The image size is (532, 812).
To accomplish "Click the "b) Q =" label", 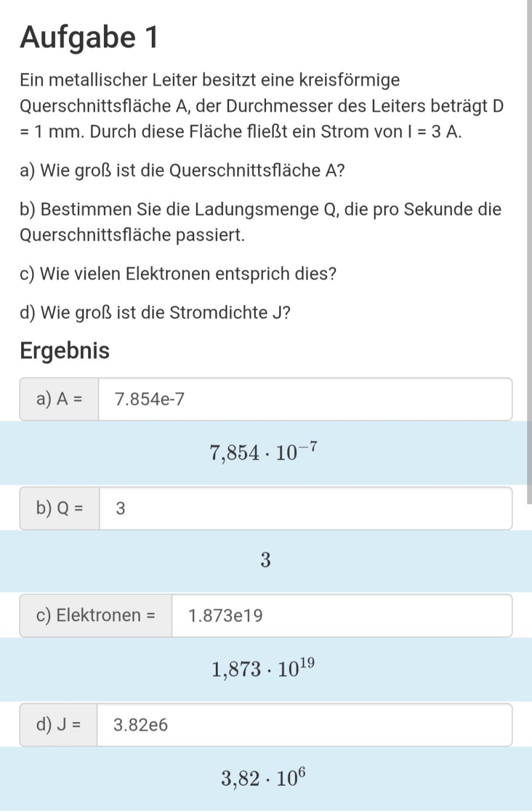I will (60, 509).
